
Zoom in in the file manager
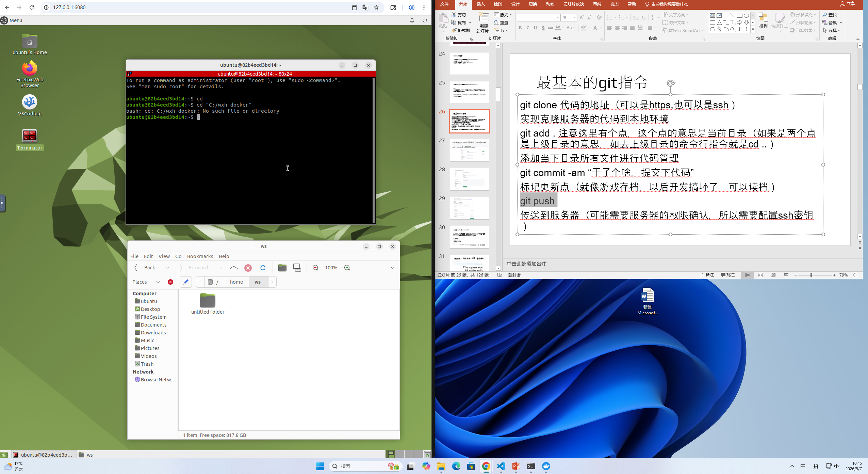point(347,268)
